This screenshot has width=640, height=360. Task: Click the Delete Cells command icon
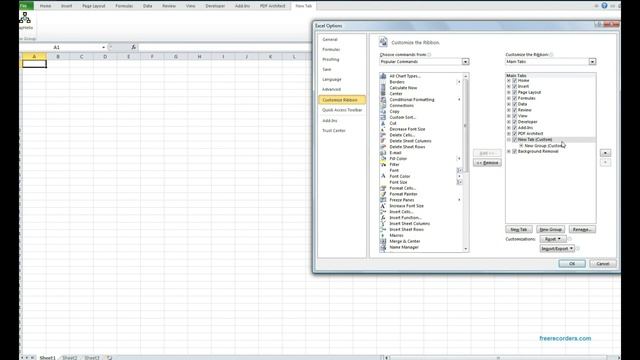[383, 135]
